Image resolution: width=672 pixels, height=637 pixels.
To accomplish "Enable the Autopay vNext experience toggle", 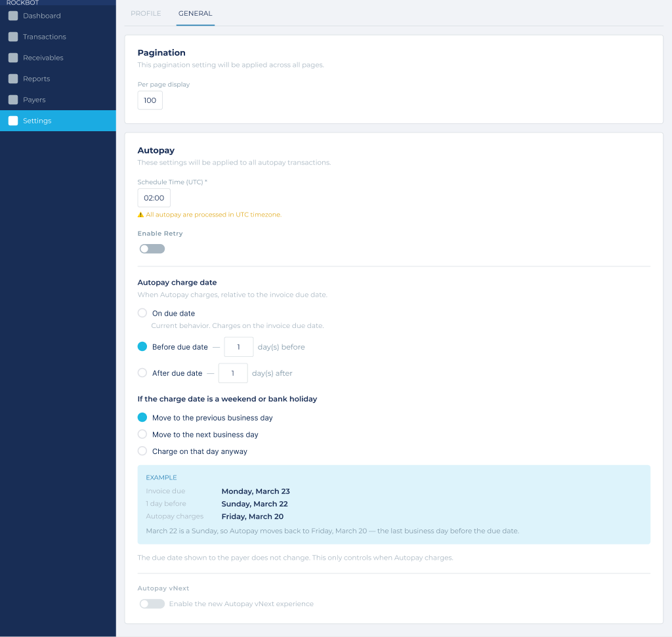I will (x=152, y=604).
